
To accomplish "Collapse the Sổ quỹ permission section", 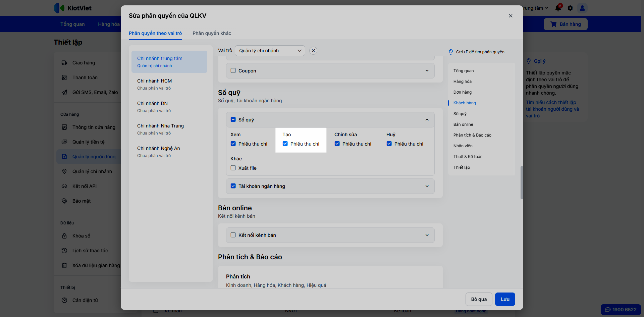I will pos(427,120).
